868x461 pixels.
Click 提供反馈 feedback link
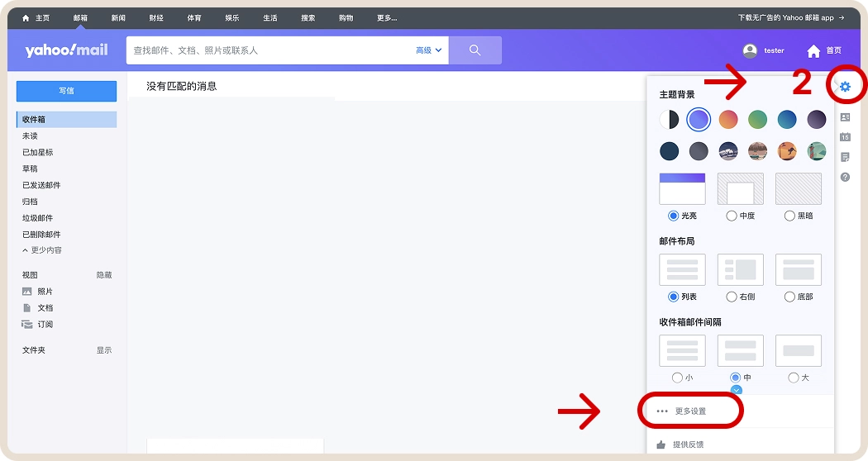coord(688,444)
